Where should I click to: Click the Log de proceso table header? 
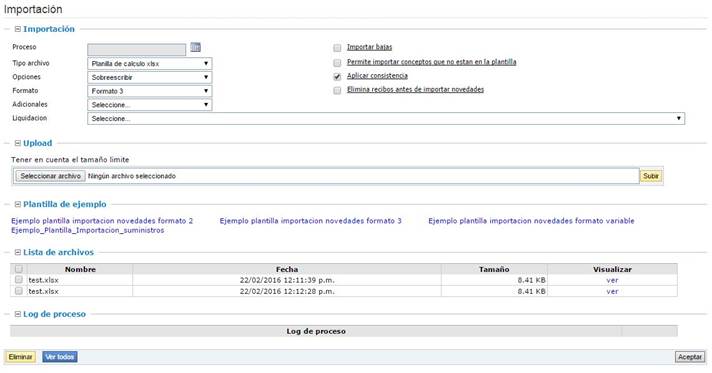316,331
